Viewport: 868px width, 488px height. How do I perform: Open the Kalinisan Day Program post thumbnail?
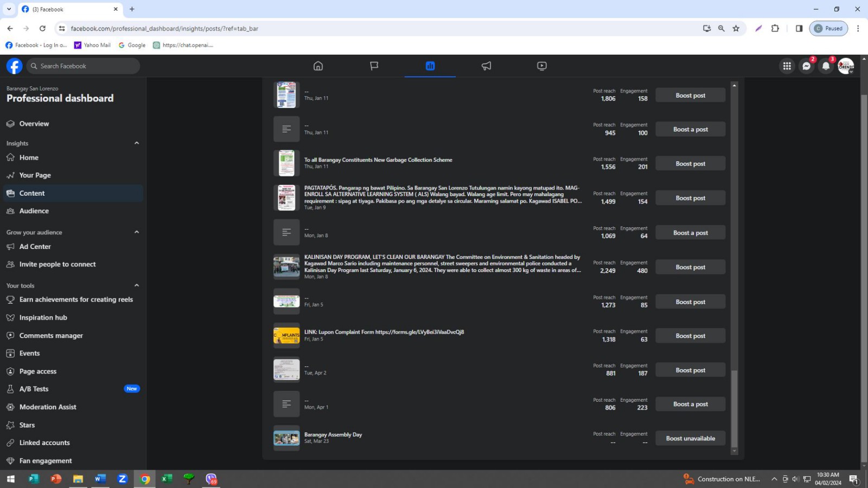click(x=286, y=267)
